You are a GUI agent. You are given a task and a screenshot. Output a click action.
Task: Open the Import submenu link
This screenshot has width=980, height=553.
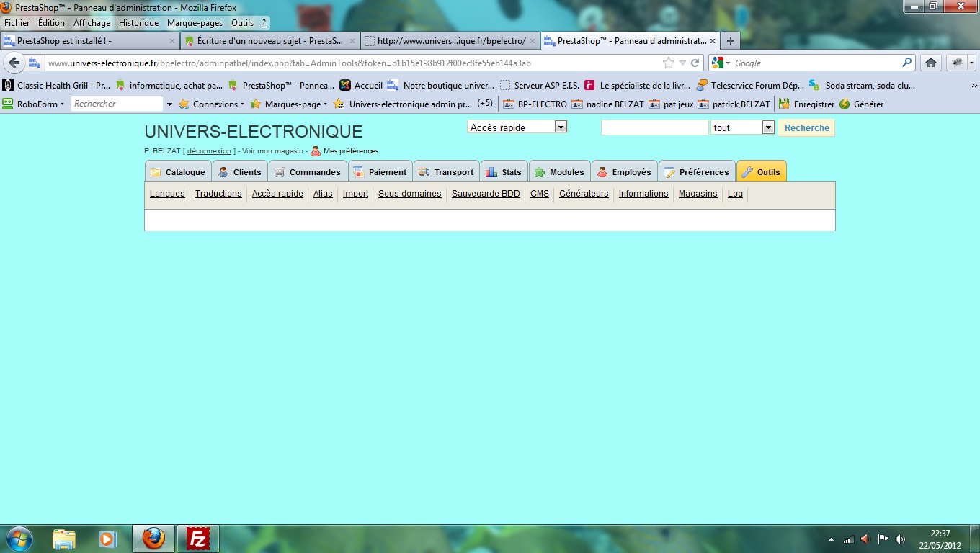pyautogui.click(x=355, y=194)
